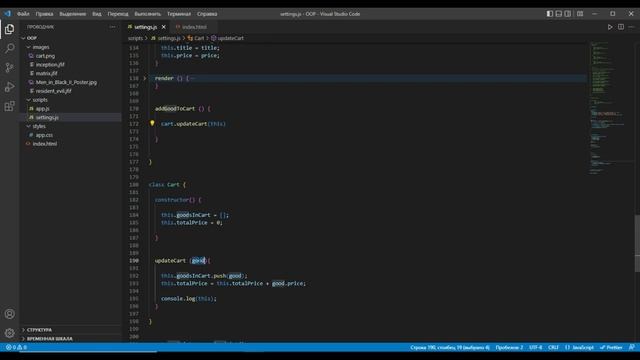Open the Переход menu
This screenshot has height=360, width=640.
(x=118, y=14)
